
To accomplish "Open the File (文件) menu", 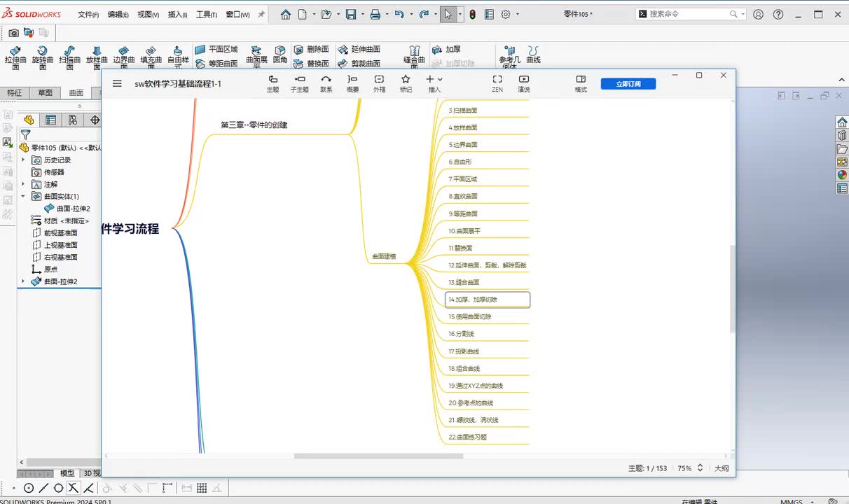I will [x=88, y=14].
